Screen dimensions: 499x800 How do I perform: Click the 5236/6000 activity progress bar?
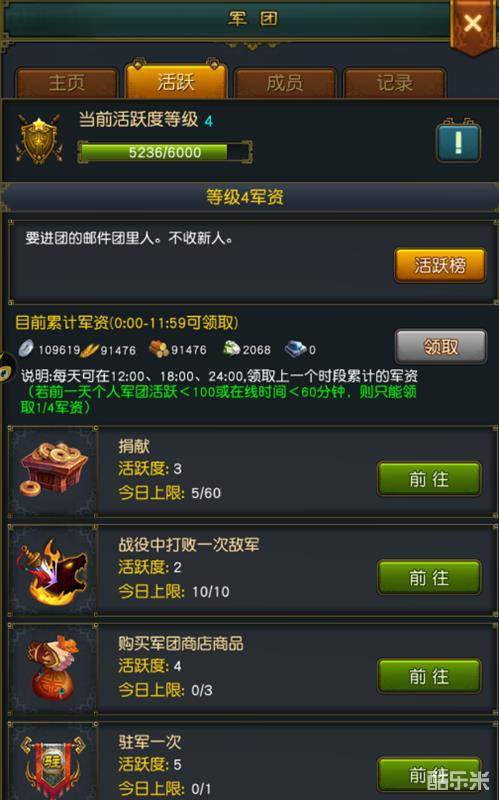coord(165,152)
